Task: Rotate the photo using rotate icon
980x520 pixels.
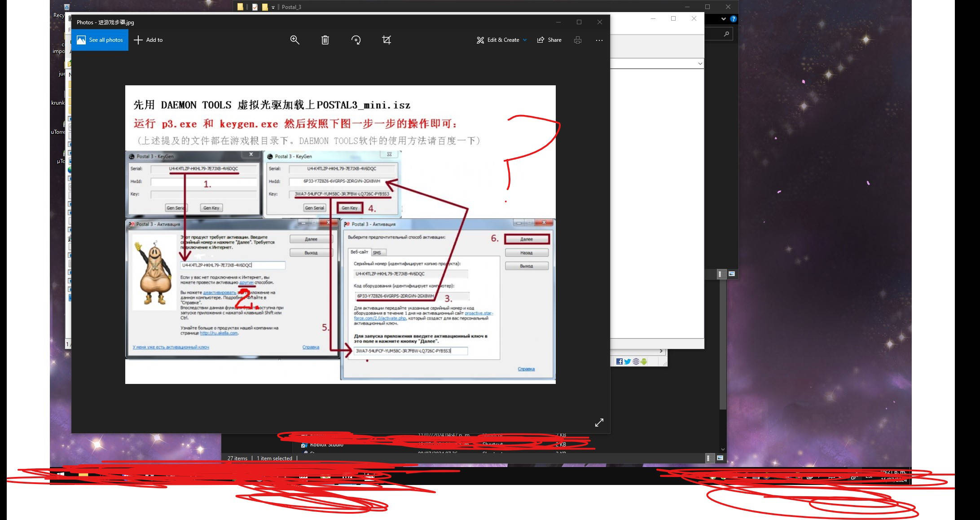Action: pos(356,40)
